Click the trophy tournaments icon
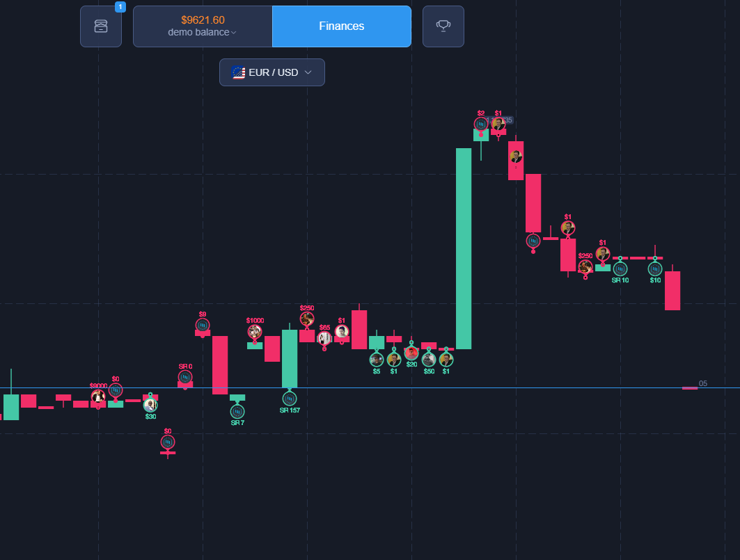The width and height of the screenshot is (740, 560). point(443,26)
